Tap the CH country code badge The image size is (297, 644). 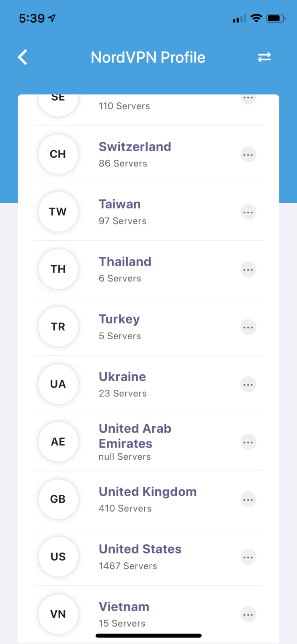pyautogui.click(x=58, y=154)
